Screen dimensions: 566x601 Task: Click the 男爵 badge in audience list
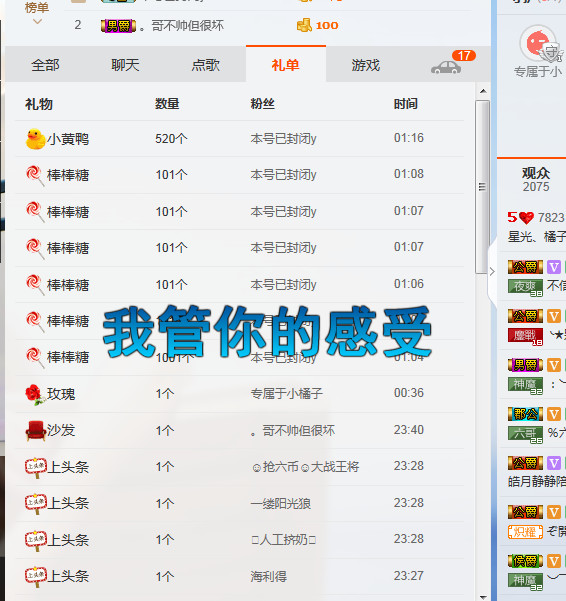pyautogui.click(x=525, y=365)
